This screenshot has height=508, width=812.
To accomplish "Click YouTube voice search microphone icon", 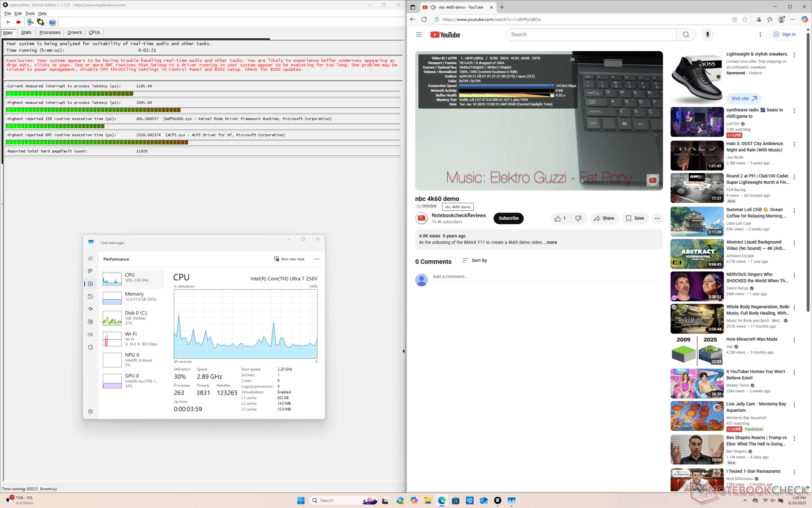I will 707,35.
